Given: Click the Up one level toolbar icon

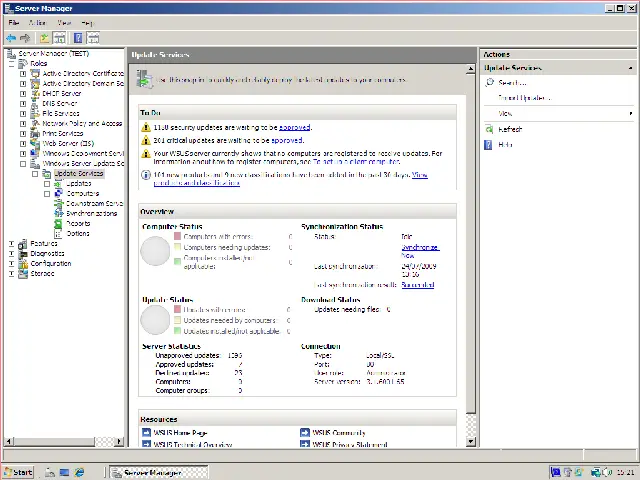Looking at the screenshot, I should tap(44, 38).
